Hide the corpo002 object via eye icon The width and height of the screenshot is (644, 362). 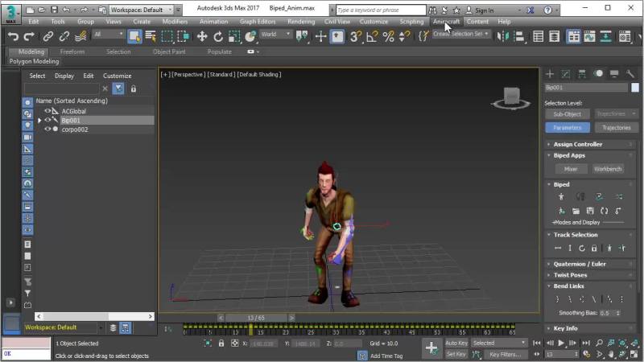(47, 129)
